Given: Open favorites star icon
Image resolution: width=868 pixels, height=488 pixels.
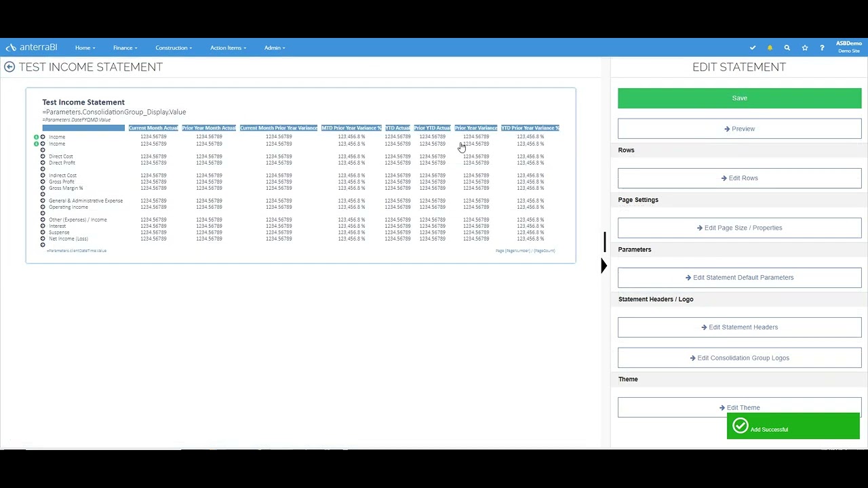Looking at the screenshot, I should (805, 47).
